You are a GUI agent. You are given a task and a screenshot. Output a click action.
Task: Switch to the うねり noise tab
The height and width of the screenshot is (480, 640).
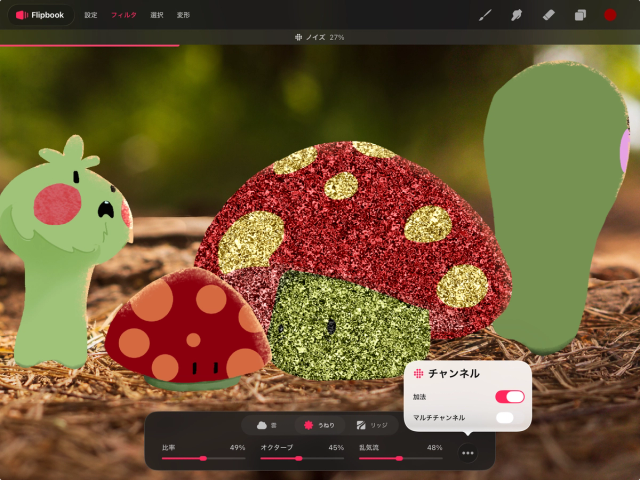(320, 425)
